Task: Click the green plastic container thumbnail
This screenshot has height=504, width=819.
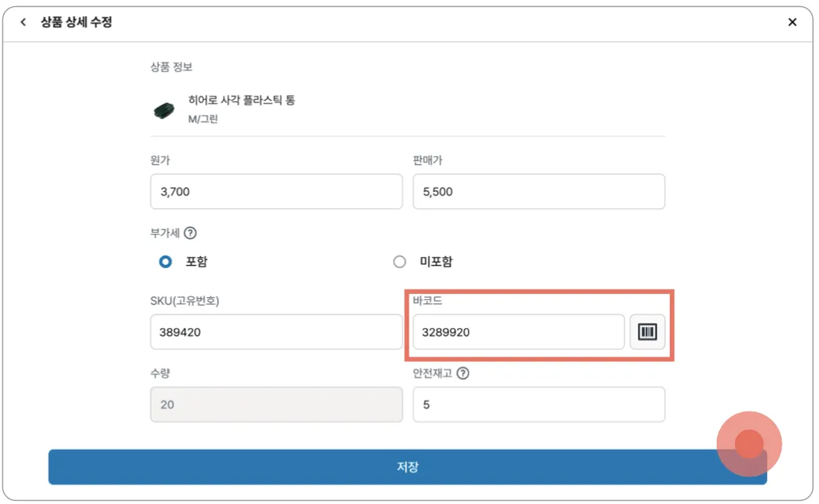Action: tap(163, 111)
